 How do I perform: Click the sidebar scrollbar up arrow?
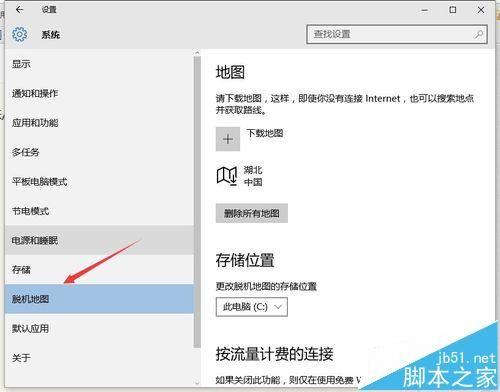197,53
